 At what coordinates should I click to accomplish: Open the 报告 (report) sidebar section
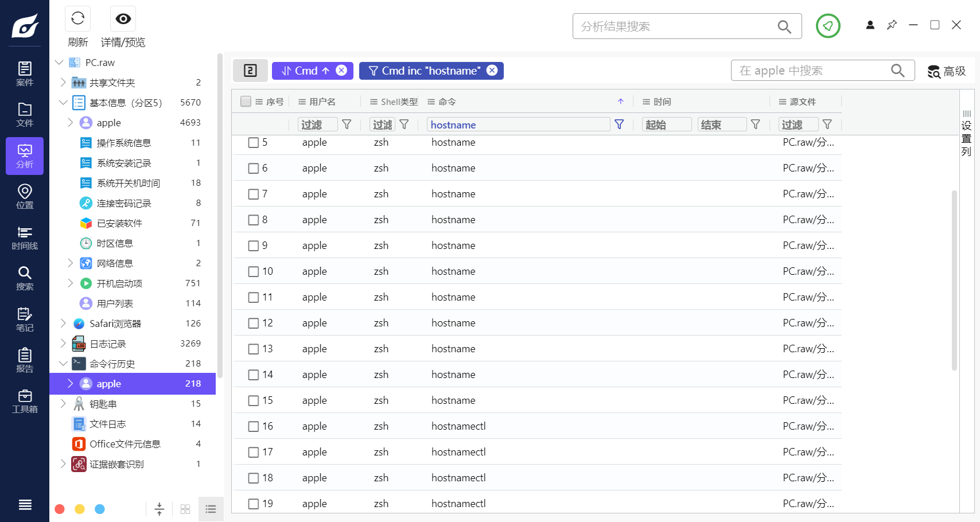(x=25, y=360)
